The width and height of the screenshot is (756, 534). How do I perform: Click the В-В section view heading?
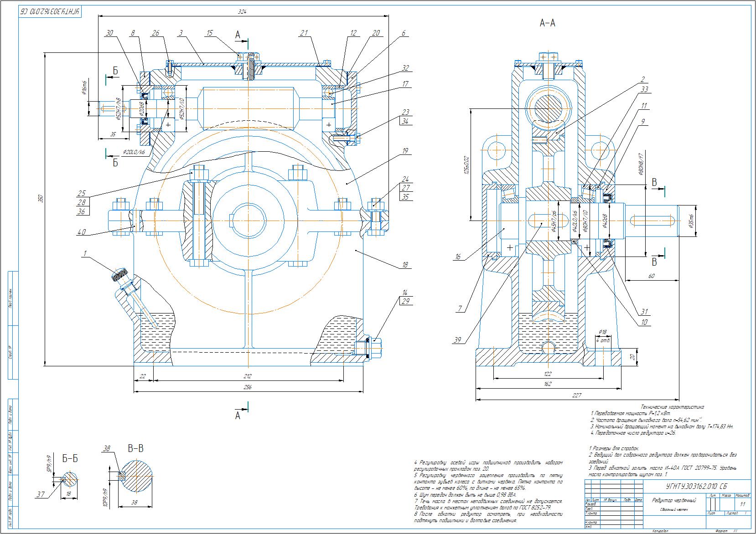coord(135,449)
